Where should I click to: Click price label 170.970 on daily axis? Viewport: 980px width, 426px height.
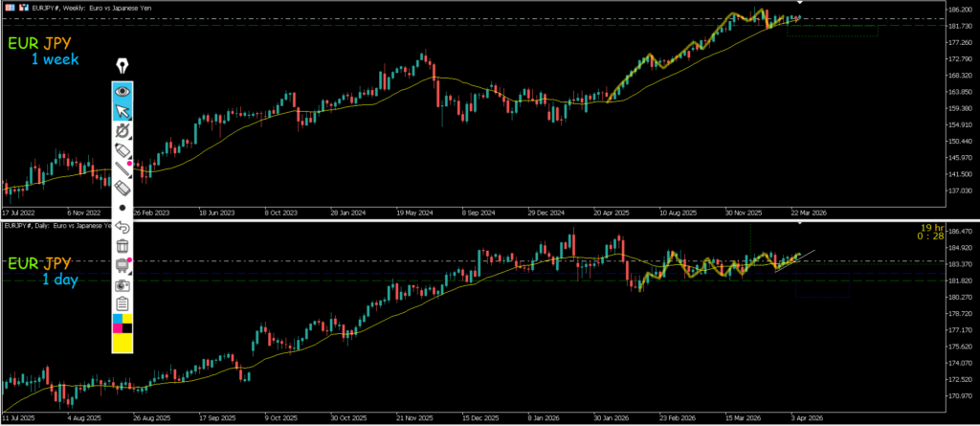click(x=962, y=395)
